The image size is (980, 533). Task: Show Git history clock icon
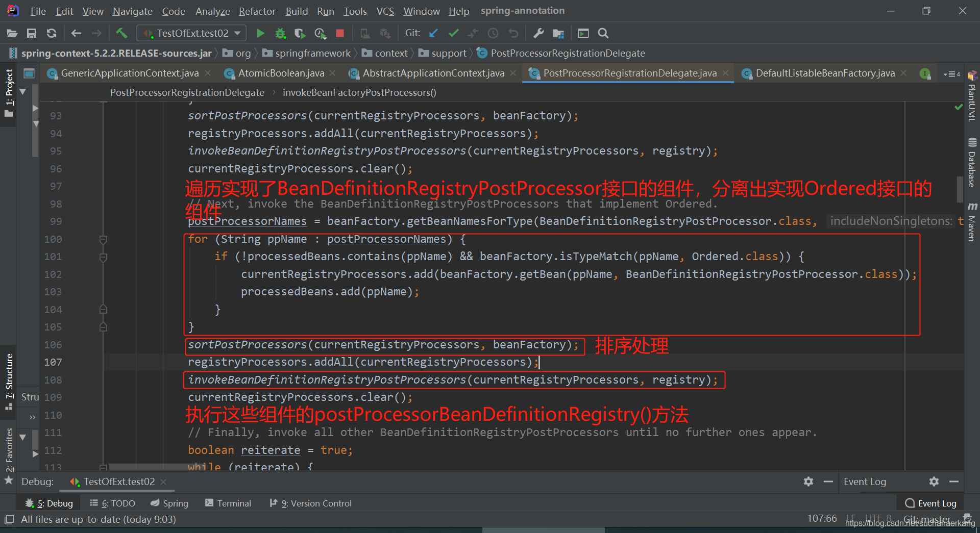pos(493,33)
